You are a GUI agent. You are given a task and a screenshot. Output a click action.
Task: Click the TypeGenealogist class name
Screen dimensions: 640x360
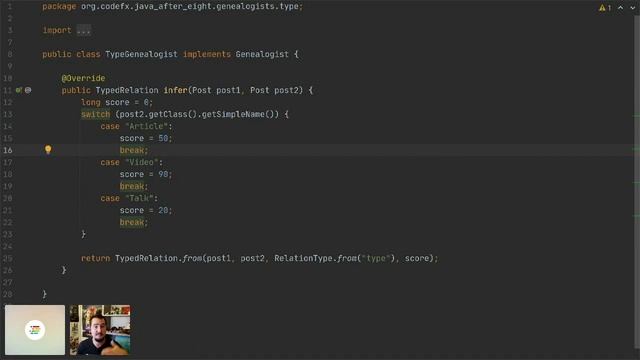[x=141, y=54]
